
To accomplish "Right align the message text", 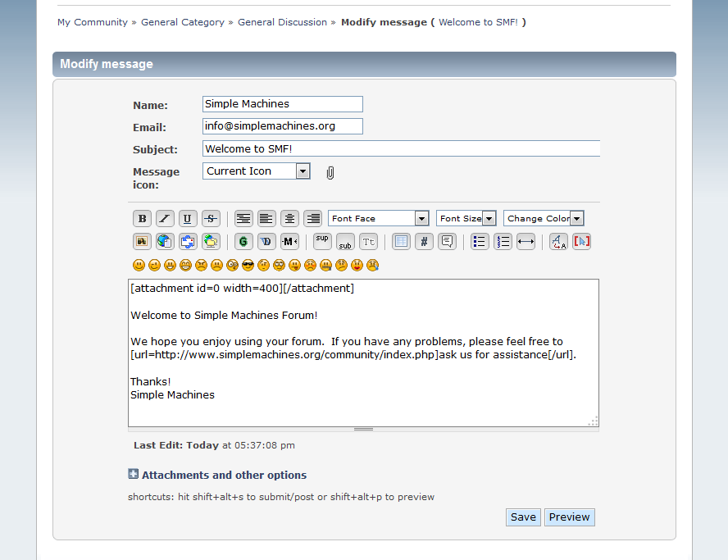I will tap(313, 218).
